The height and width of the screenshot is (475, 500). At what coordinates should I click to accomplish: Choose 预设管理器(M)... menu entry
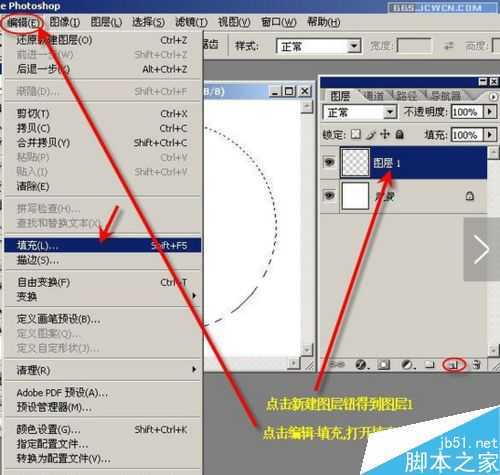coord(103,407)
